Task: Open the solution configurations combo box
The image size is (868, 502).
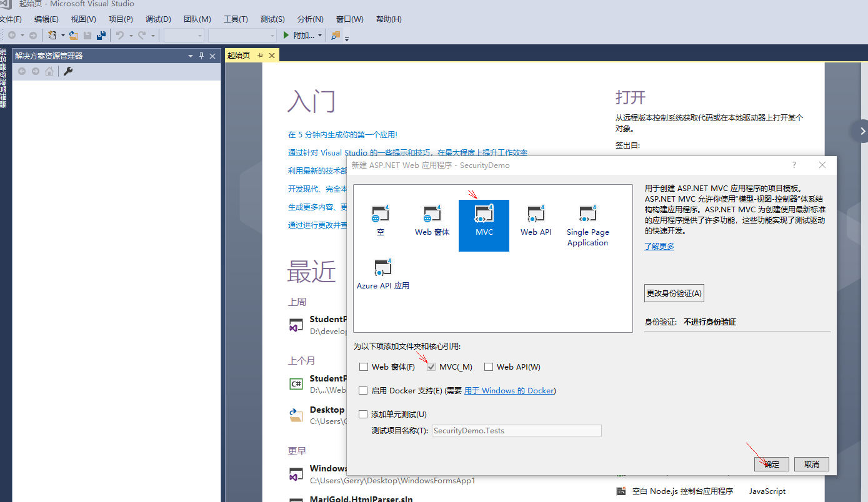Action: (183, 35)
